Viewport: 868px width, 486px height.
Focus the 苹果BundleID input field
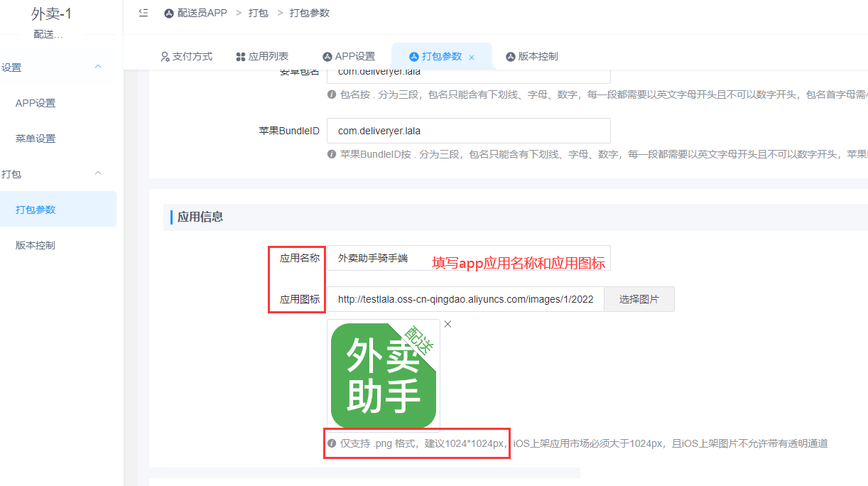pyautogui.click(x=469, y=131)
